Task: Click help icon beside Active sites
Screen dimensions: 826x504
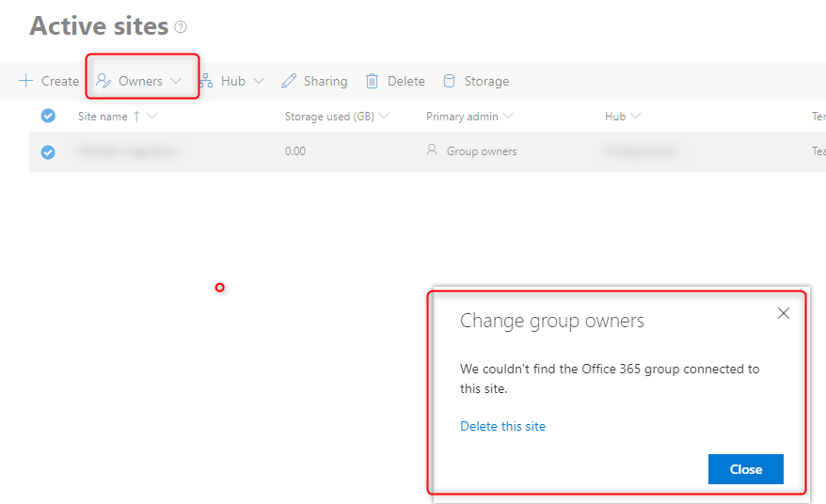Action: 181,27
